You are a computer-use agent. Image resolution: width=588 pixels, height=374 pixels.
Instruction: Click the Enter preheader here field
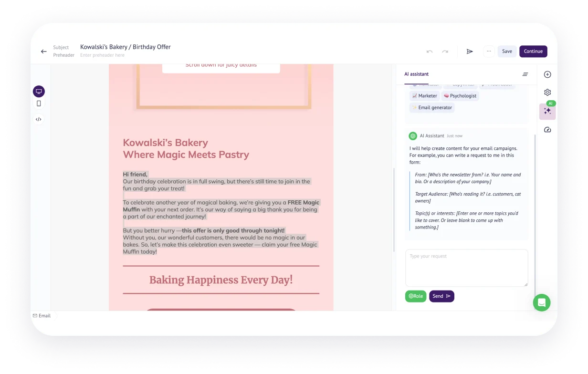click(102, 55)
